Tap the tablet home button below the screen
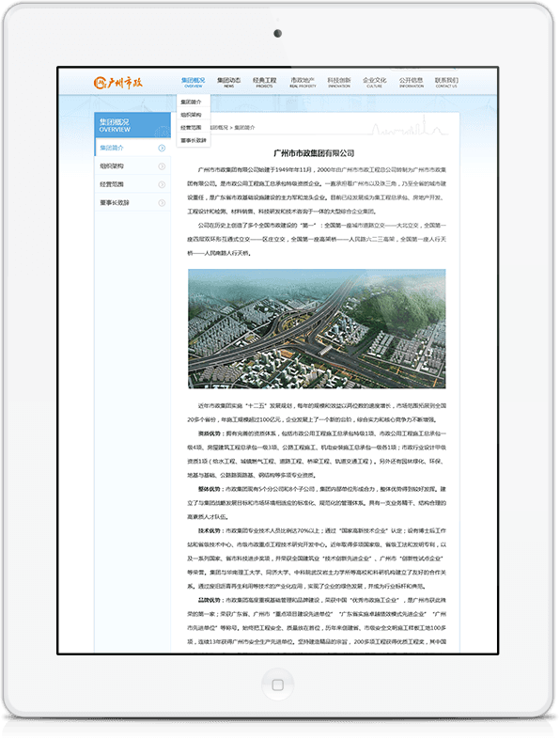 [x=278, y=685]
